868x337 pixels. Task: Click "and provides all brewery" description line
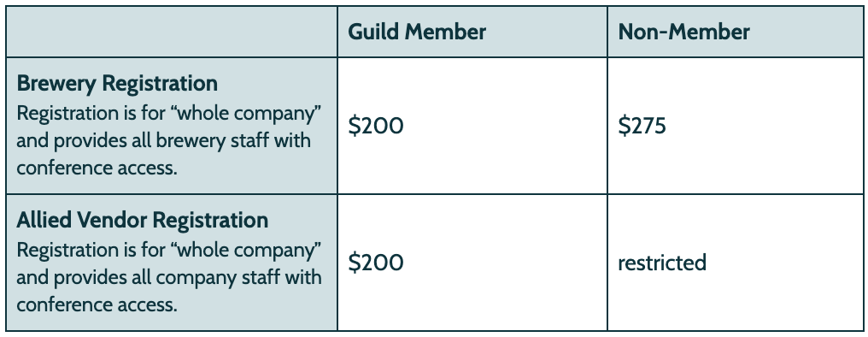click(x=117, y=140)
